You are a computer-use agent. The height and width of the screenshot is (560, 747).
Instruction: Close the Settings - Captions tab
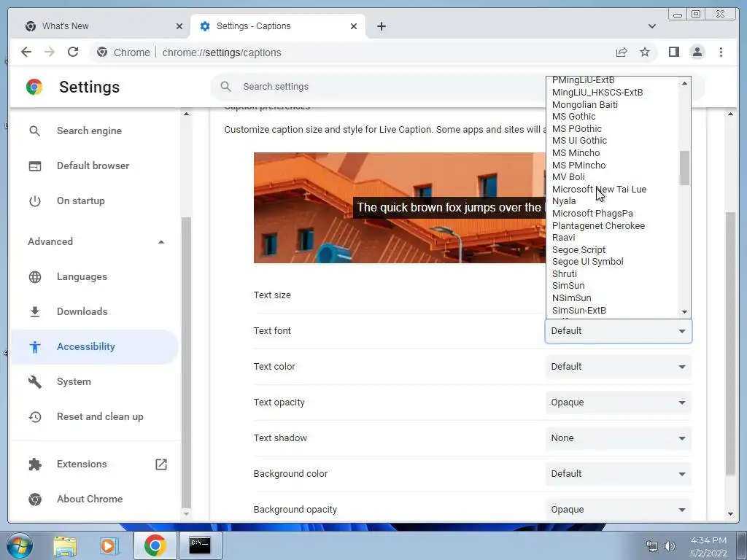pyautogui.click(x=354, y=26)
